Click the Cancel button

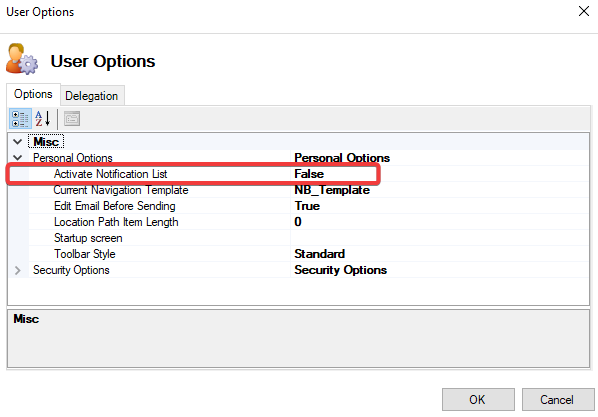(557, 399)
